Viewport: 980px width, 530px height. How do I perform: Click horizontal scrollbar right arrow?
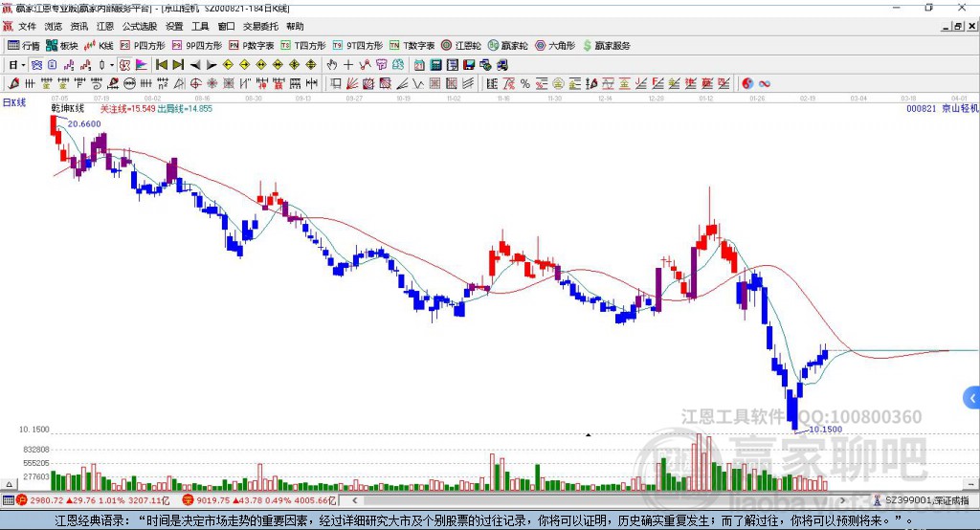tap(842, 500)
